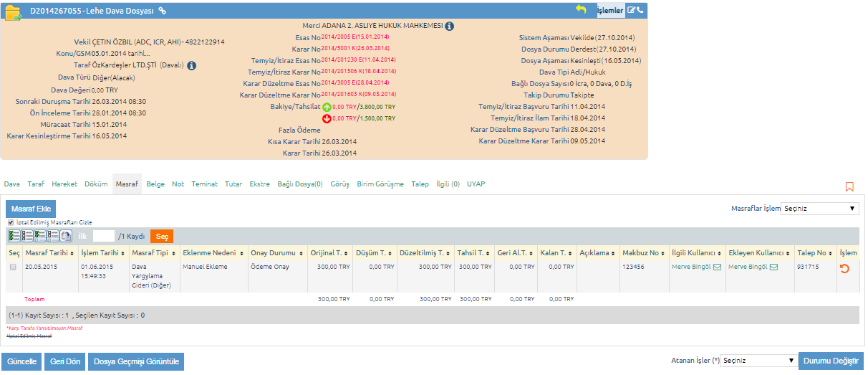The width and height of the screenshot is (868, 375).
Task: Switch to the Belge tab
Action: [155, 184]
